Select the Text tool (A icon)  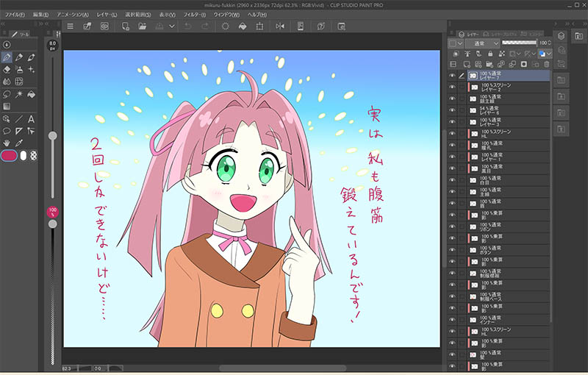(31, 119)
